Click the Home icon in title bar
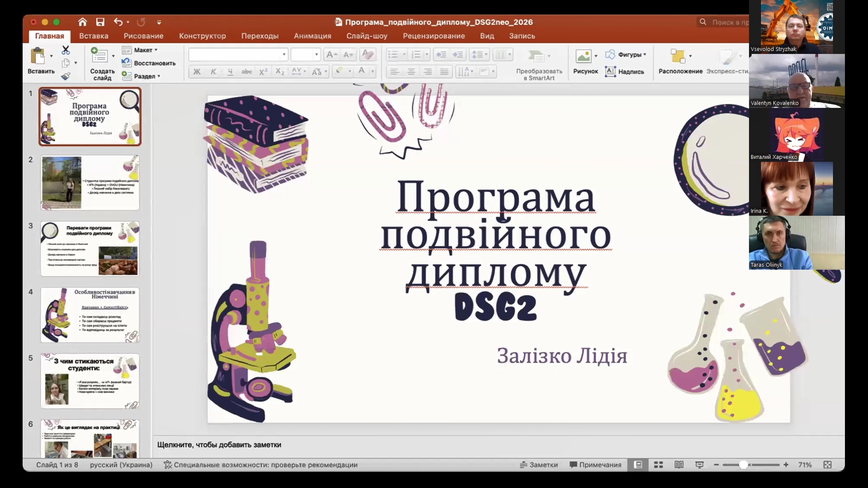The width and height of the screenshot is (868, 488). 82,22
